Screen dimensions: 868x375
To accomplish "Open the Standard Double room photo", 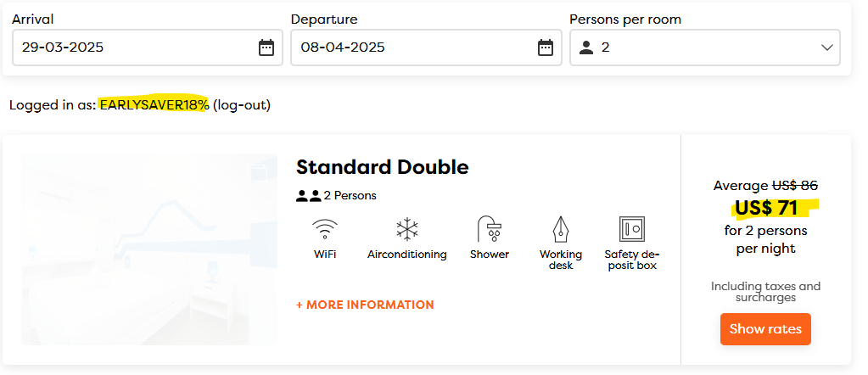I will click(149, 249).
